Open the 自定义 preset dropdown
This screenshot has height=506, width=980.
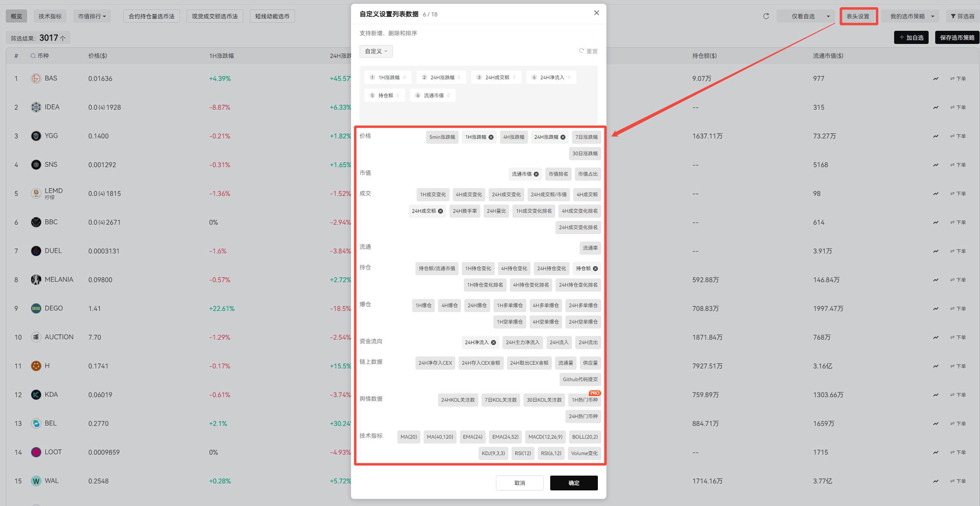tap(376, 51)
